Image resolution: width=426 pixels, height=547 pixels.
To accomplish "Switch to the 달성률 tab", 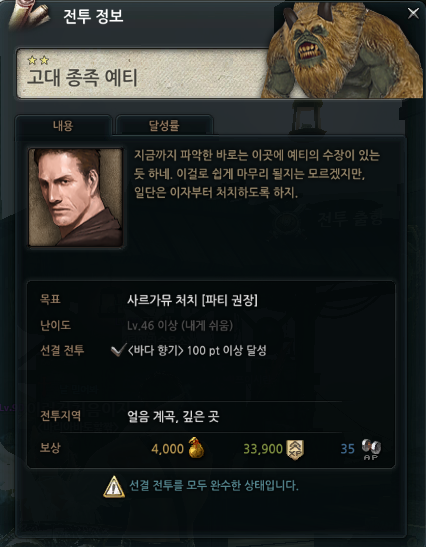I will pos(164,125).
